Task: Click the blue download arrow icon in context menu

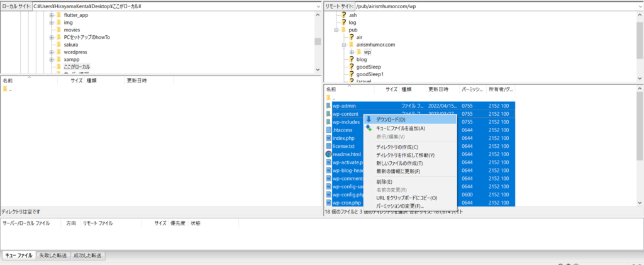Action: (369, 120)
